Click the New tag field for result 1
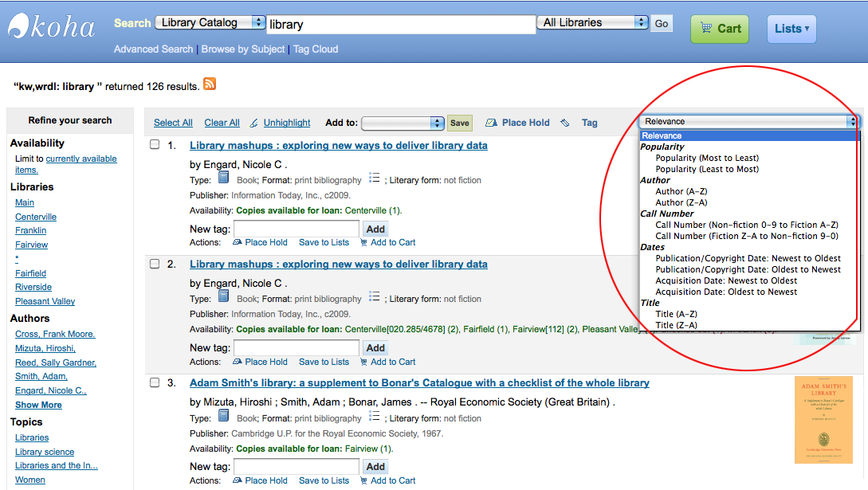Image resolution: width=868 pixels, height=490 pixels. pos(297,229)
